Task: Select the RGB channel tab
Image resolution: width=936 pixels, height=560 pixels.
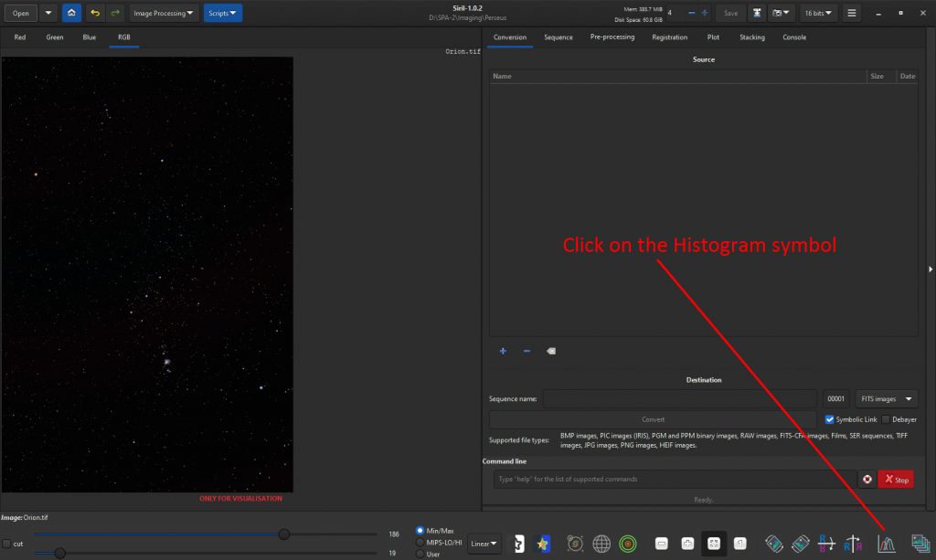Action: [x=123, y=37]
